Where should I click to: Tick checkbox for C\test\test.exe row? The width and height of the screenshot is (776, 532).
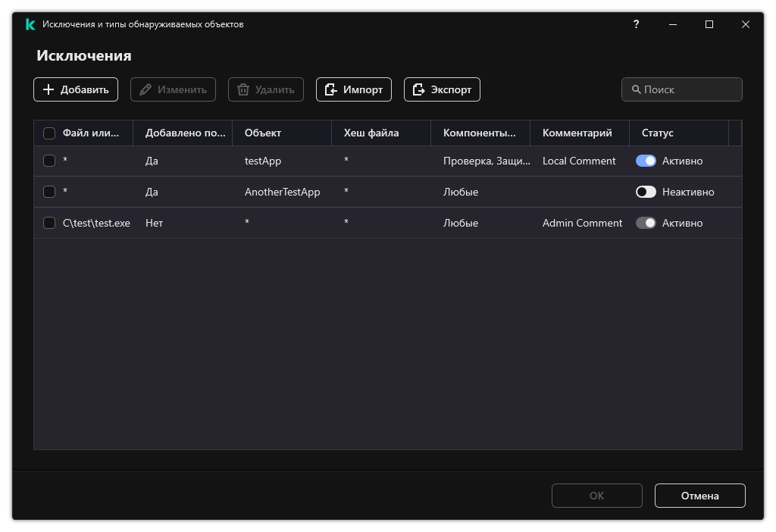pyautogui.click(x=49, y=223)
